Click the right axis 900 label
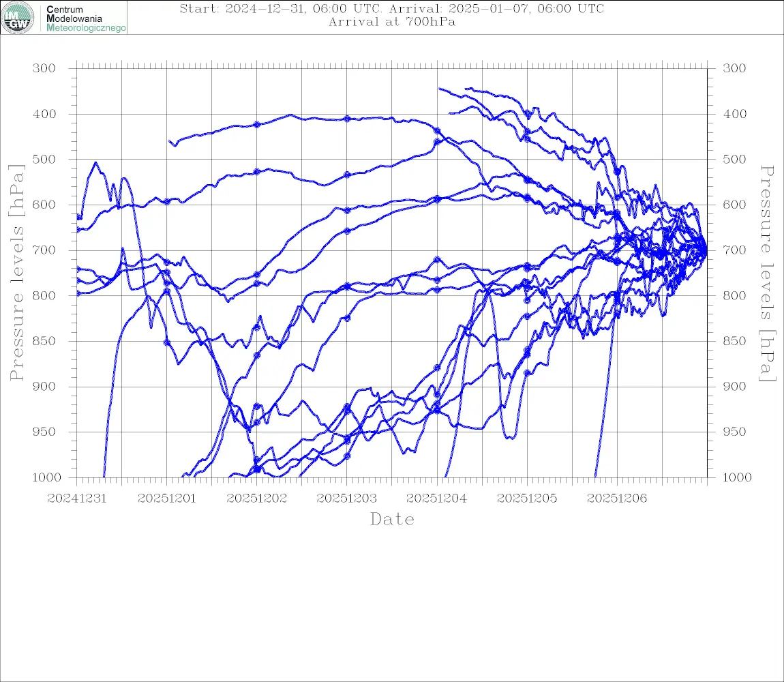The height and width of the screenshot is (682, 784). coord(734,386)
